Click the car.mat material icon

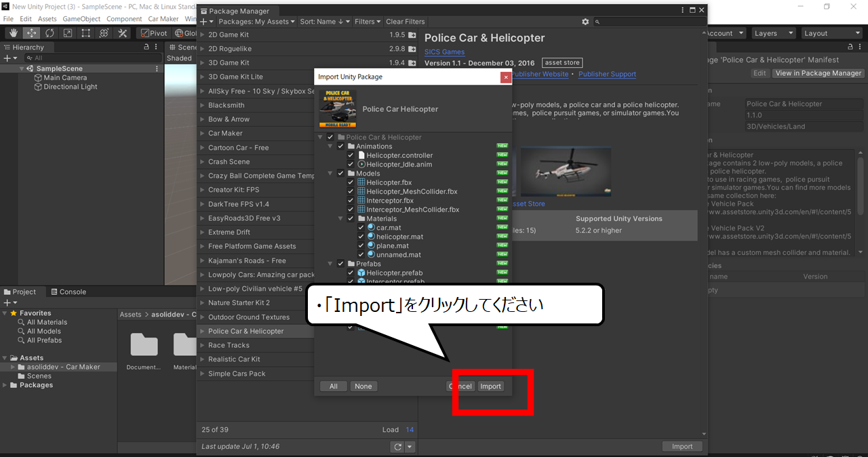(x=371, y=227)
